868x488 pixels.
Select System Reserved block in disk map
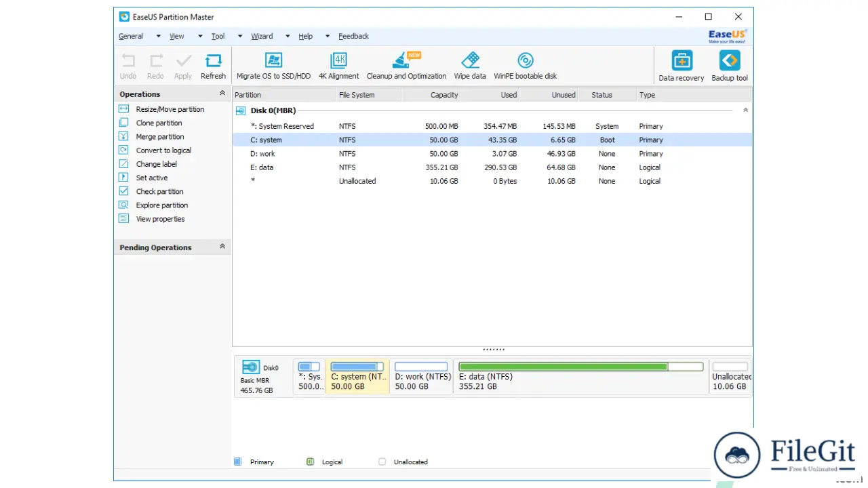(309, 376)
